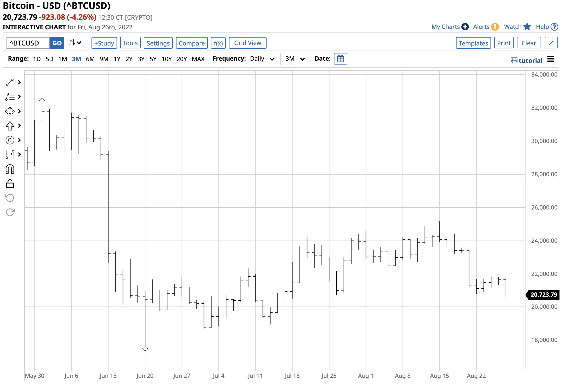
Task: Expand the arrow marker submenu chevron
Action: point(19,126)
